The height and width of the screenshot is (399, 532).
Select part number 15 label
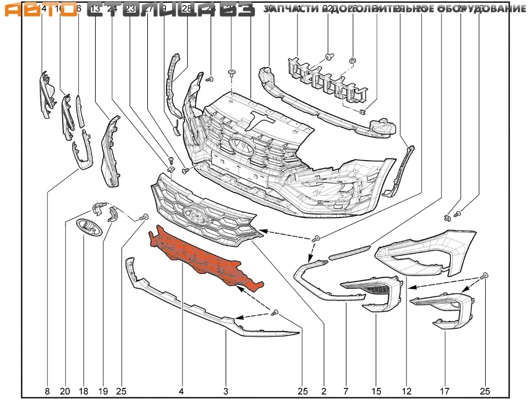click(x=376, y=392)
